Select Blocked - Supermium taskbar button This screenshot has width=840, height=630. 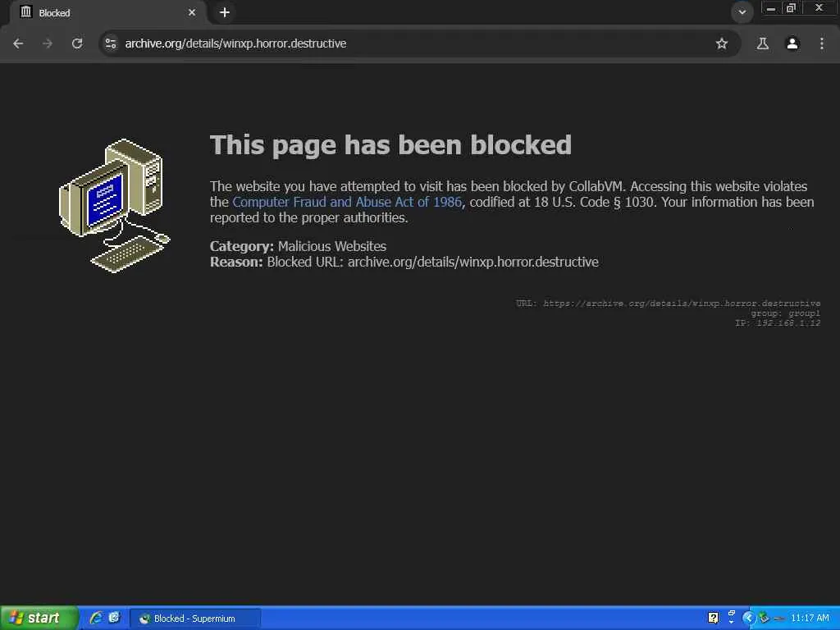[x=195, y=619]
